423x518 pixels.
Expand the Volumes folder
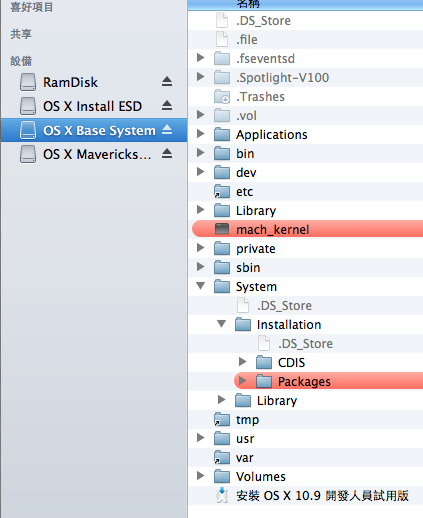201,476
